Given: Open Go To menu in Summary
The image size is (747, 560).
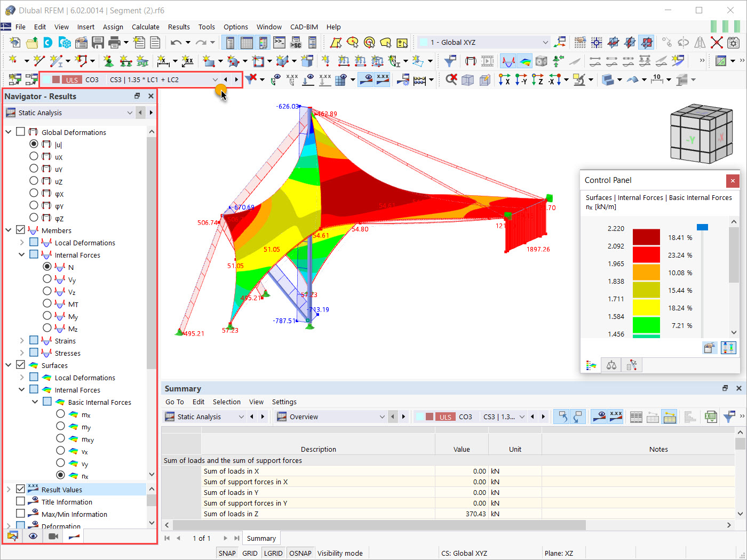Looking at the screenshot, I should pos(174,402).
